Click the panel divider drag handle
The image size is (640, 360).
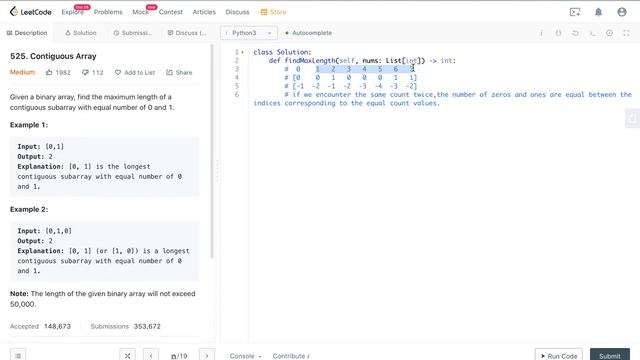[218, 171]
